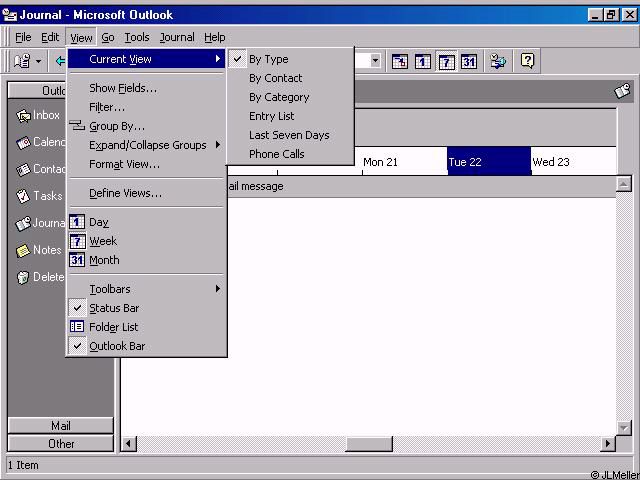
Task: Select Wed 23 in timeline header
Action: point(573,162)
